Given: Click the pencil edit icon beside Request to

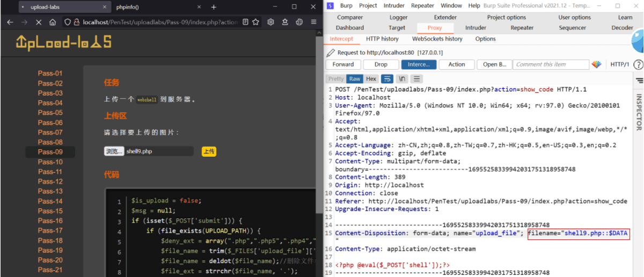Looking at the screenshot, I should 331,53.
